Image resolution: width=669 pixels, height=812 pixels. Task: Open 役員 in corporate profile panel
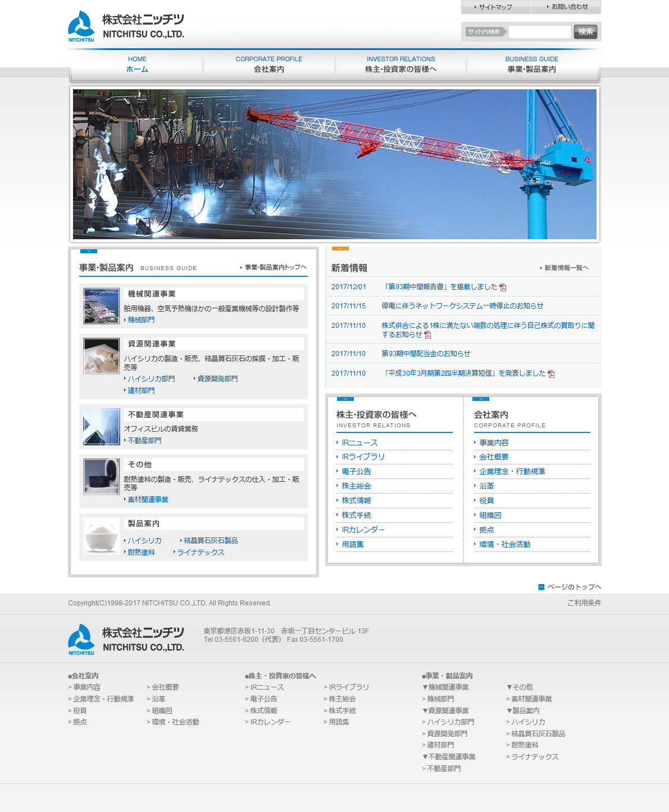coord(486,501)
